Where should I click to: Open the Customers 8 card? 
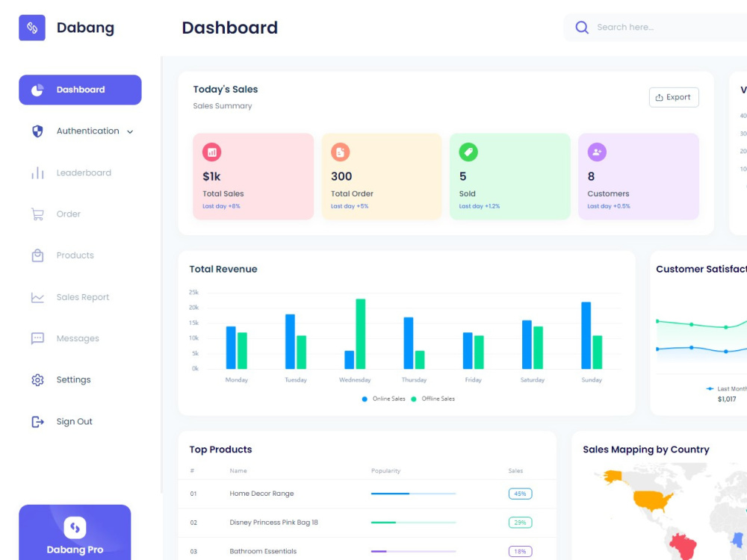[639, 177]
